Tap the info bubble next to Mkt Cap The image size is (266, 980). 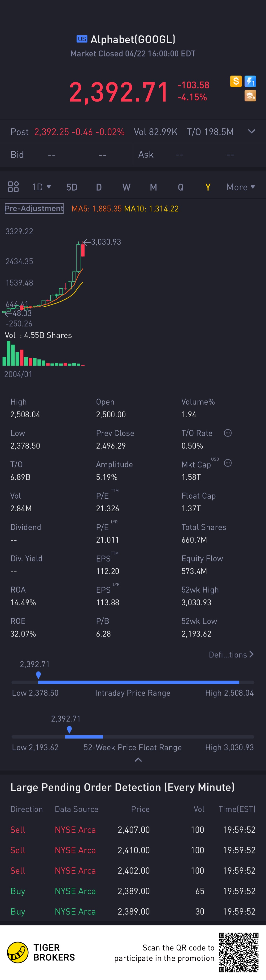[x=228, y=463]
